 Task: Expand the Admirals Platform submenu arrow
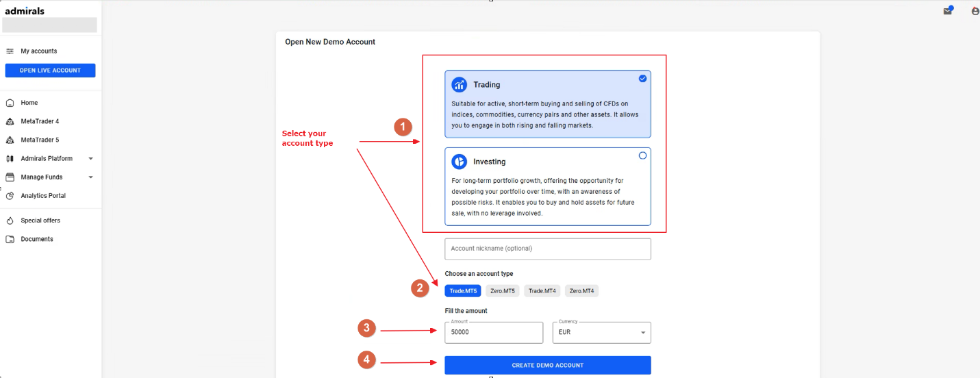[x=91, y=159]
